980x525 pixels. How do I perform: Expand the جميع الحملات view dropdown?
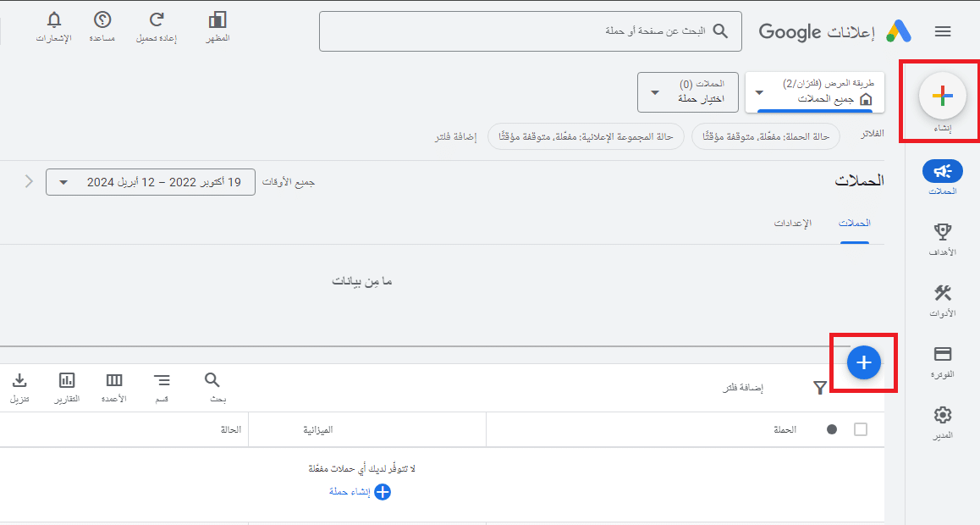point(815,92)
